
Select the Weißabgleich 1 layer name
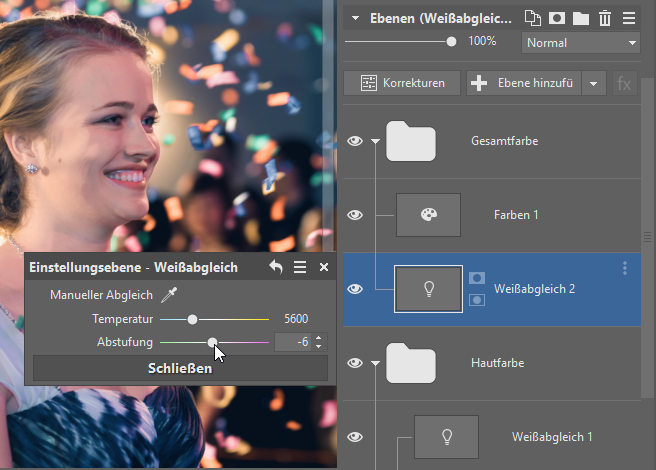point(552,437)
